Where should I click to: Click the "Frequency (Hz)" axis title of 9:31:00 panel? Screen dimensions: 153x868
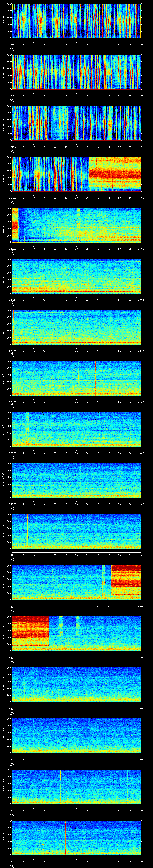coord(3,21)
